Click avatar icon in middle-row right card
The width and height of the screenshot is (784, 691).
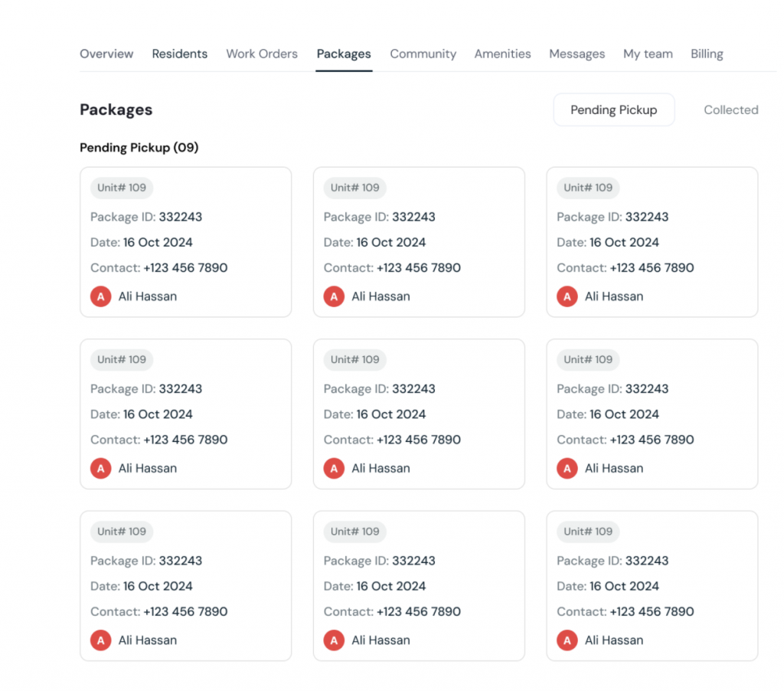[567, 468]
